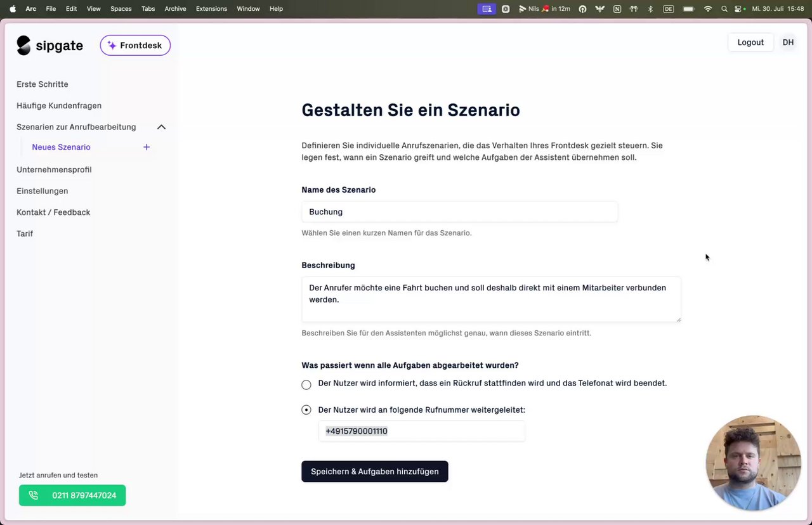Click the green phone icon
The height and width of the screenshot is (525, 812).
(x=34, y=495)
